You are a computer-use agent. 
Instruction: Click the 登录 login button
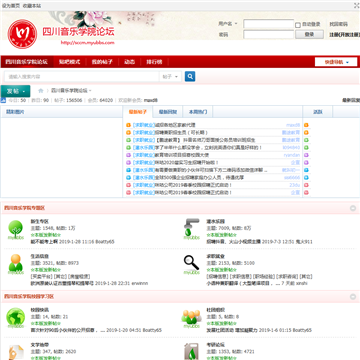pos(309,34)
